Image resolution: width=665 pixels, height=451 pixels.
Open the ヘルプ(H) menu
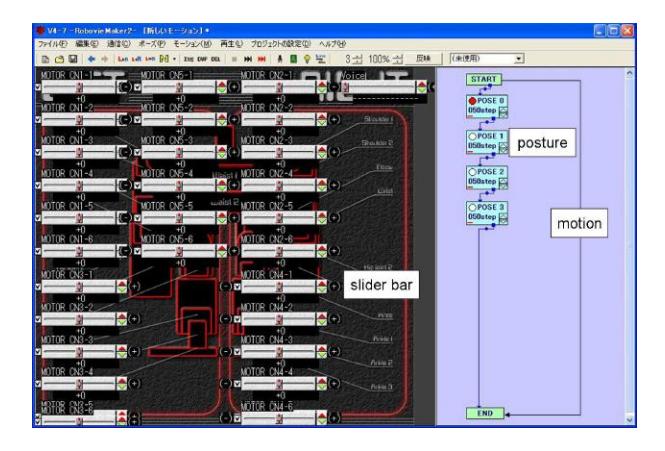[x=332, y=44]
